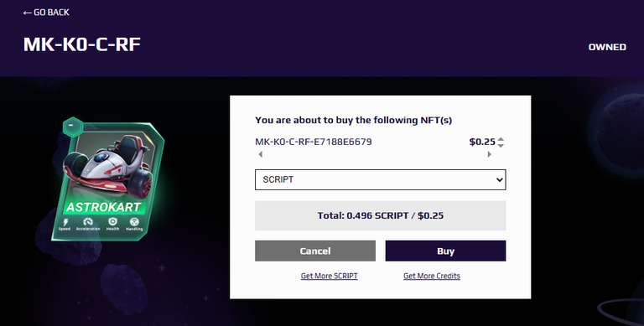This screenshot has width=644, height=326.
Task: Click the Total 0.496 SCRIPT summary box
Action: 381,215
